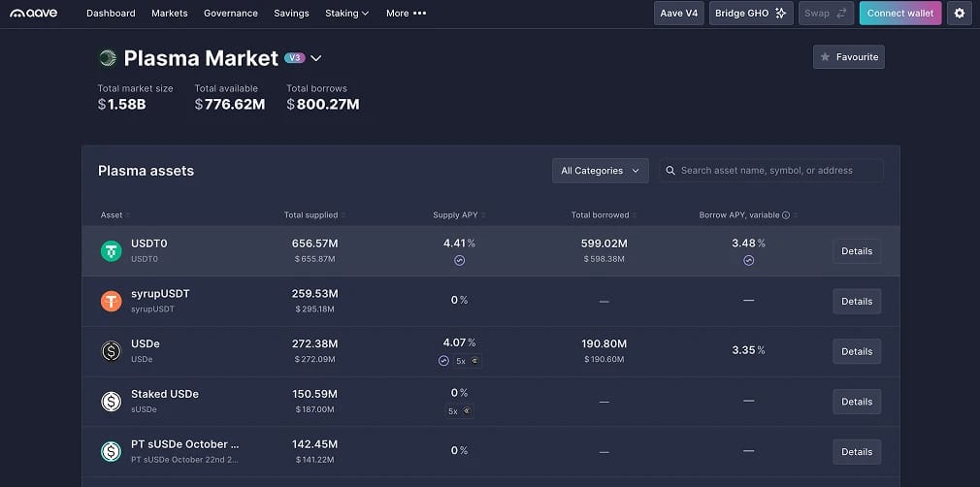Sort by Total supplied column

point(315,215)
